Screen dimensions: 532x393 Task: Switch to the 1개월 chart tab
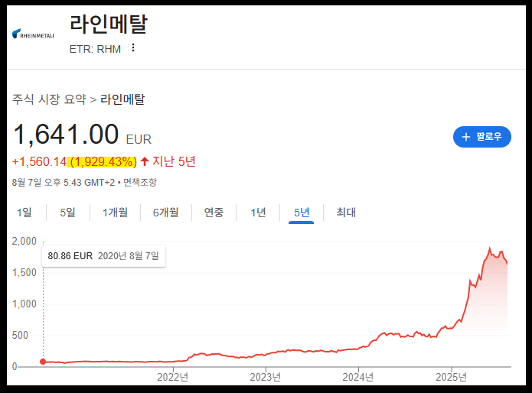tap(116, 213)
